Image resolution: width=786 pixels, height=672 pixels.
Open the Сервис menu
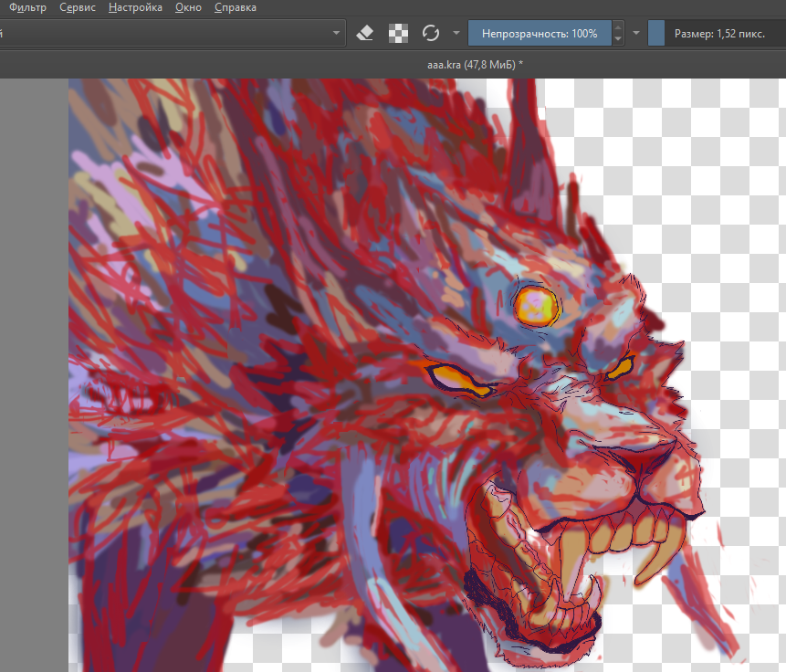point(78,7)
